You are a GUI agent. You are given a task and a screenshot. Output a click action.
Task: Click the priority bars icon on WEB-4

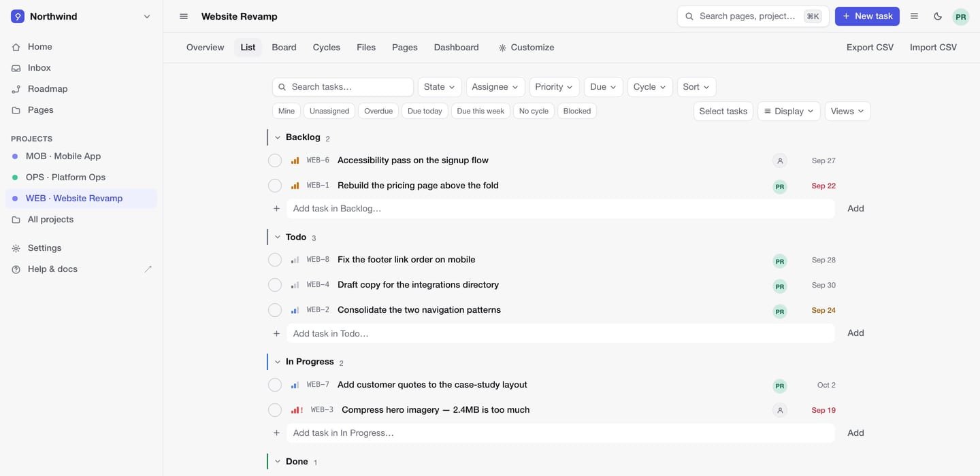pyautogui.click(x=295, y=285)
